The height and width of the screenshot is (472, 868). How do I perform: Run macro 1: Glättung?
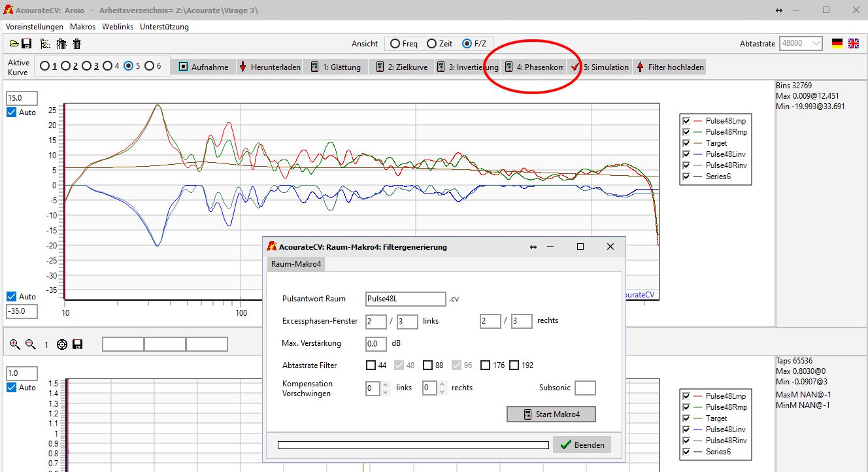click(x=336, y=67)
